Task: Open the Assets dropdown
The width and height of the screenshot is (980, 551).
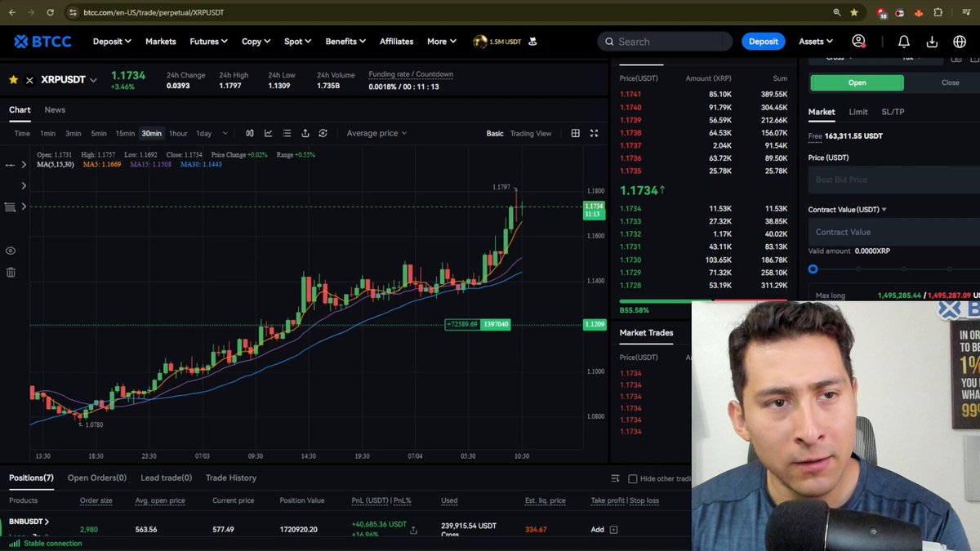Action: click(x=816, y=42)
